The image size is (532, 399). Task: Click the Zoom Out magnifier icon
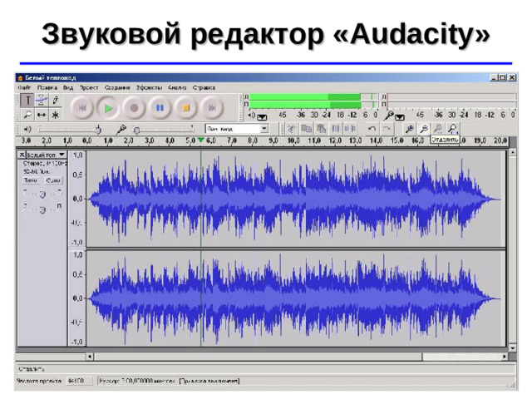click(424, 129)
